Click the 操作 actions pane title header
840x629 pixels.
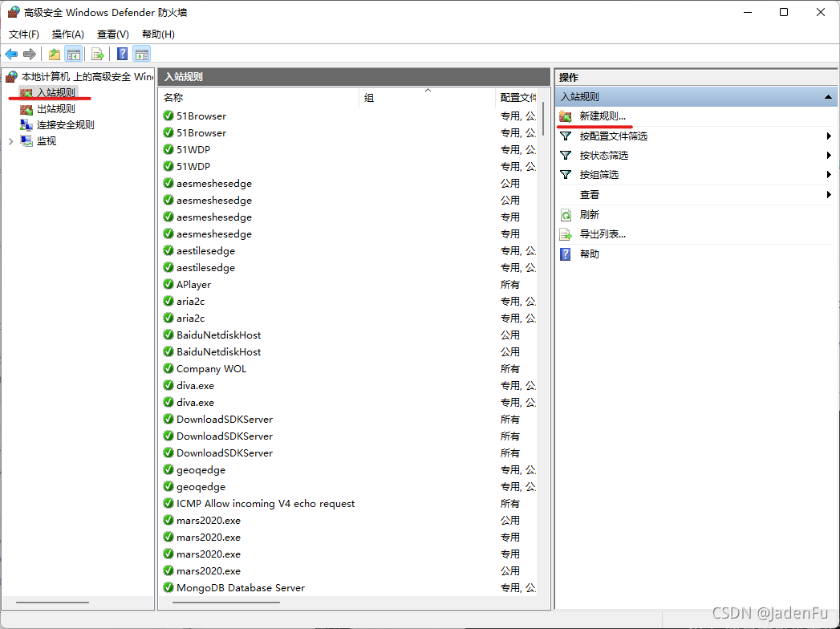click(x=696, y=77)
